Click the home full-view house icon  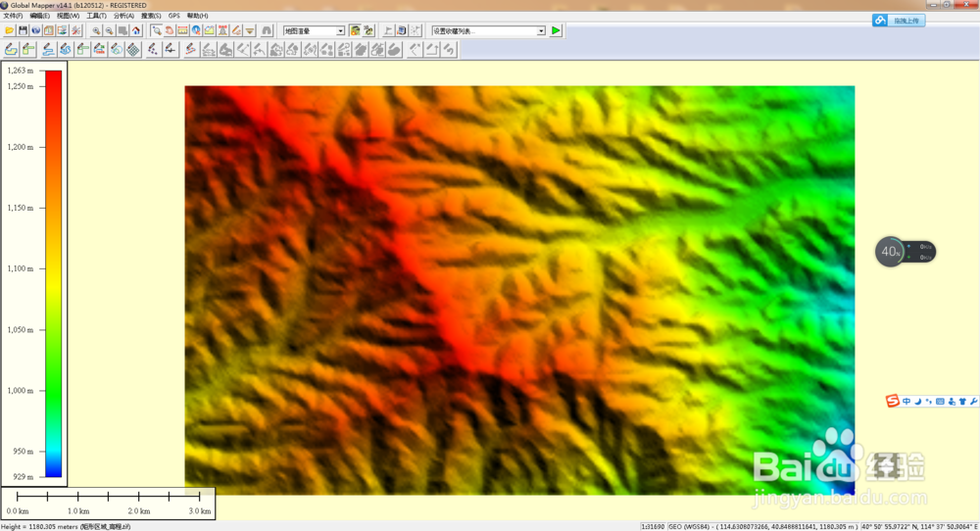[135, 30]
